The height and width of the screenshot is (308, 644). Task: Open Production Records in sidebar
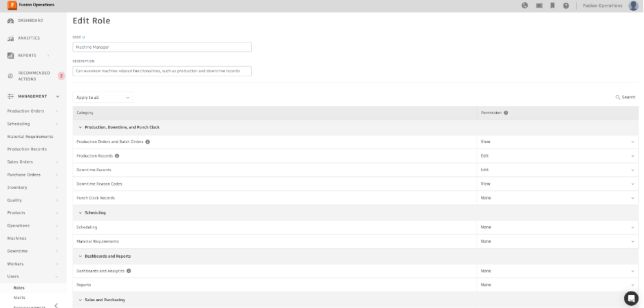click(x=27, y=149)
